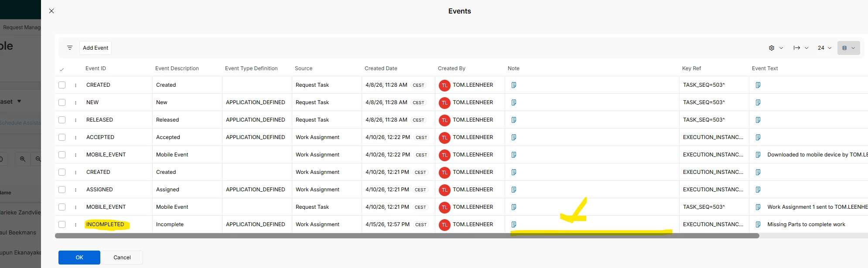Open the page size 24 dropdown
The image size is (868, 268).
click(x=824, y=48)
